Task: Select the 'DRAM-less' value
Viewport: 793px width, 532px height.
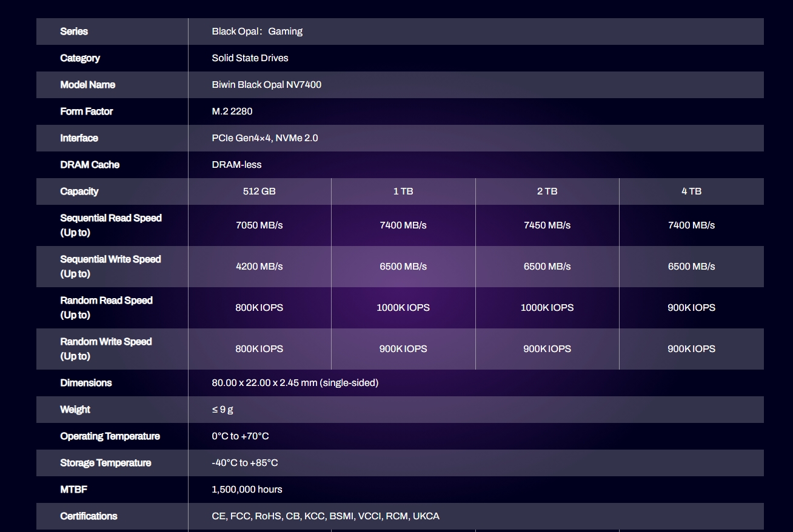Action: tap(236, 165)
